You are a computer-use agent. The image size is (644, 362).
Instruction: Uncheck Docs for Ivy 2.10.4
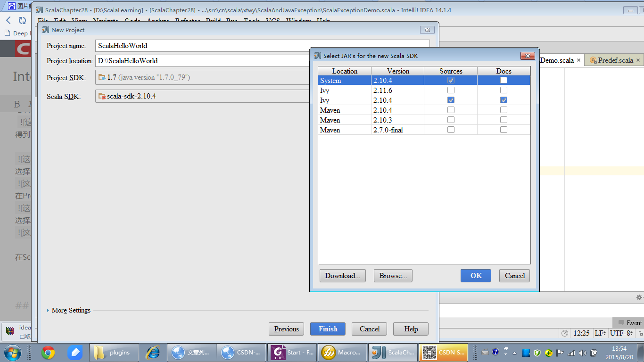pyautogui.click(x=504, y=100)
